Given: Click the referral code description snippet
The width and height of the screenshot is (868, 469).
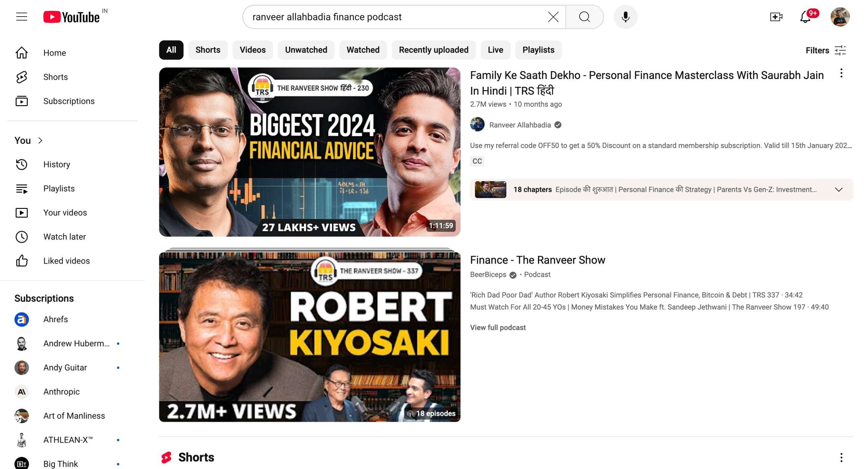Looking at the screenshot, I should click(660, 145).
